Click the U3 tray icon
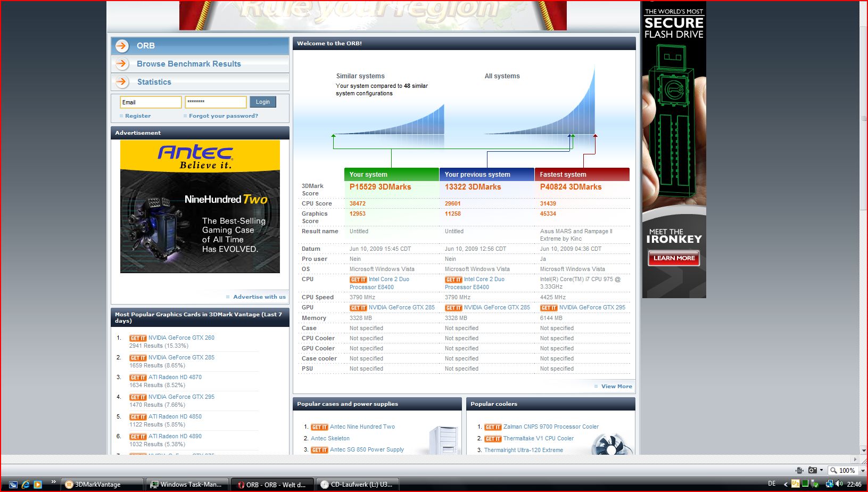This screenshot has height=492, width=868. click(x=796, y=483)
